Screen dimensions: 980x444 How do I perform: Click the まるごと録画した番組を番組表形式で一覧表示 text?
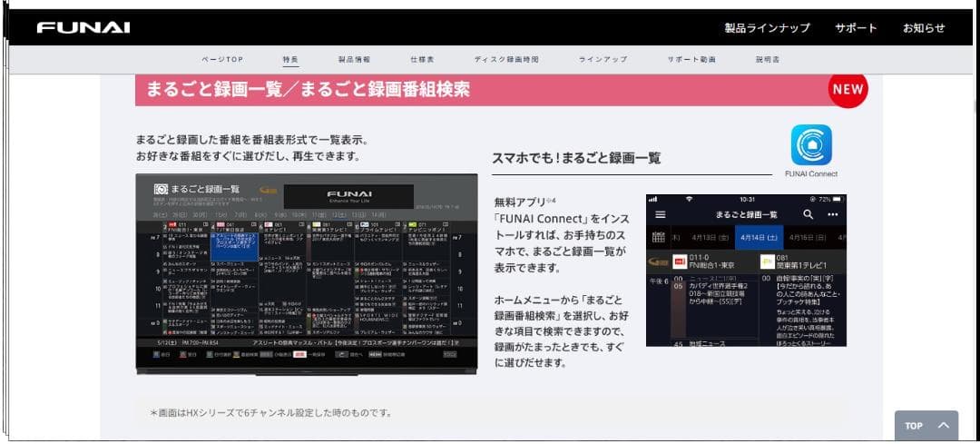tap(252, 139)
